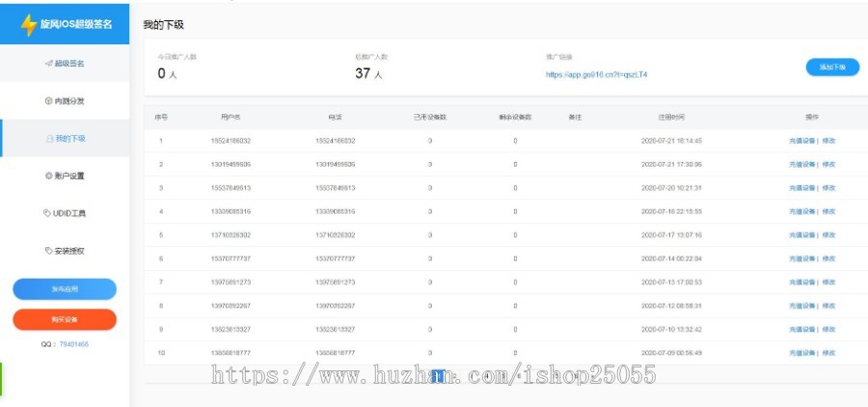Click the 备注 column header
Viewport: 868px width, 407px height.
(575, 118)
